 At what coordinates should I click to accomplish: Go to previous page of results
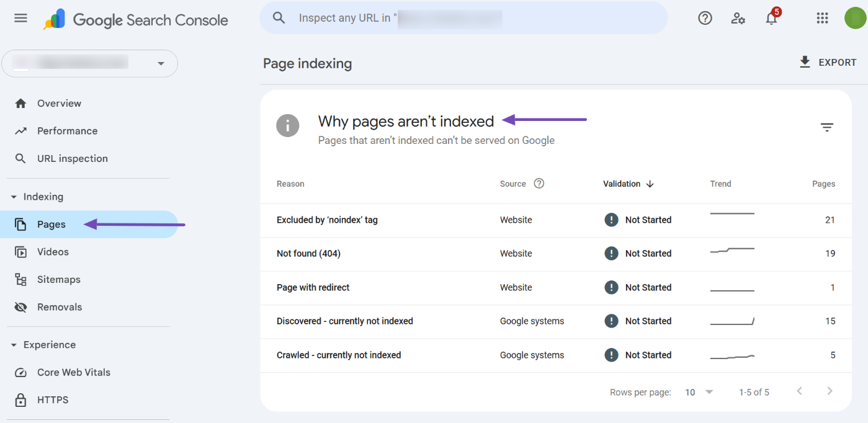799,391
